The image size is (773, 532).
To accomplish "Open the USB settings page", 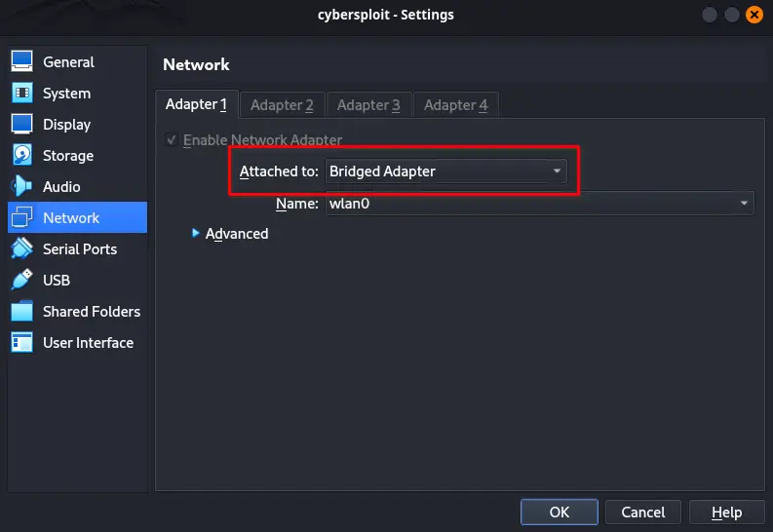I will tap(77, 280).
